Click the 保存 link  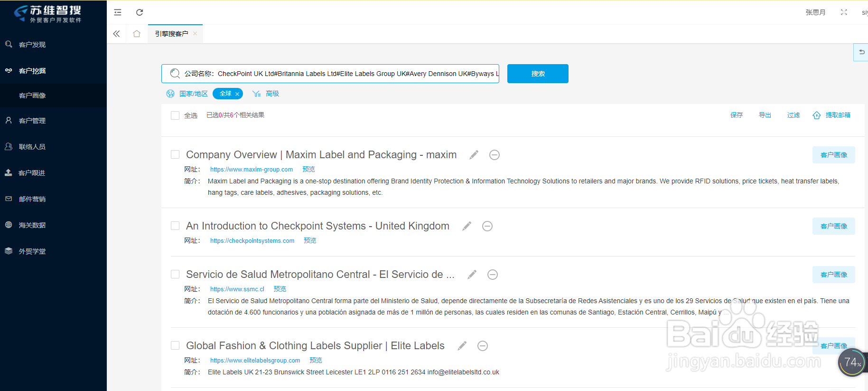[x=737, y=115]
